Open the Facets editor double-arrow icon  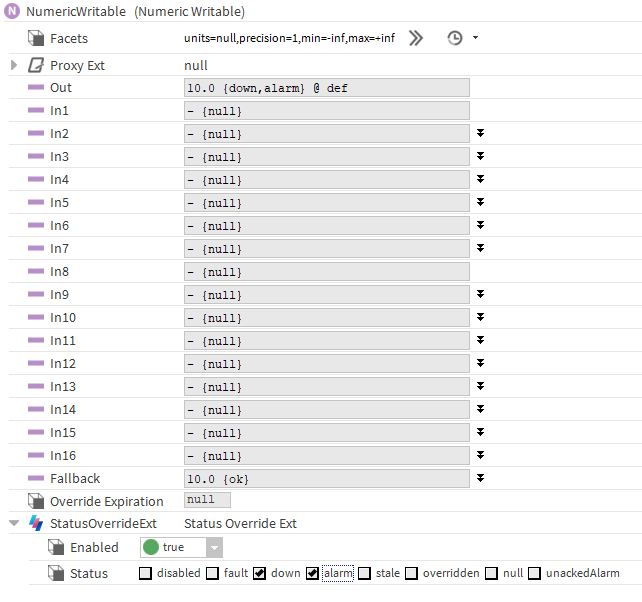coord(416,38)
